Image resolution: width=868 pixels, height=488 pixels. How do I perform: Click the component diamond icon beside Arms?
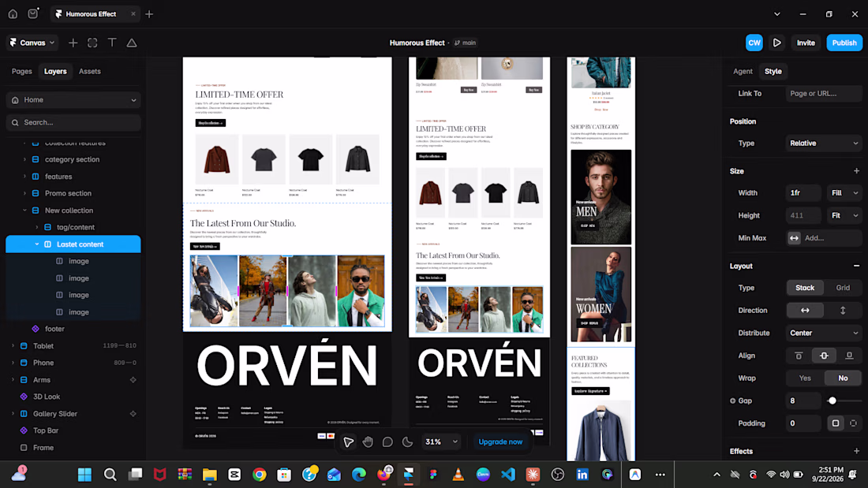[133, 380]
